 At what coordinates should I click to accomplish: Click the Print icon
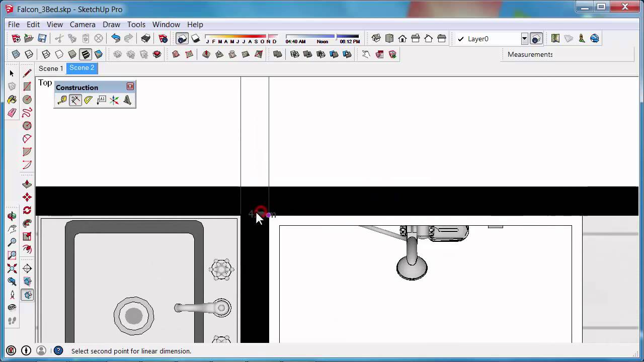[x=145, y=38]
